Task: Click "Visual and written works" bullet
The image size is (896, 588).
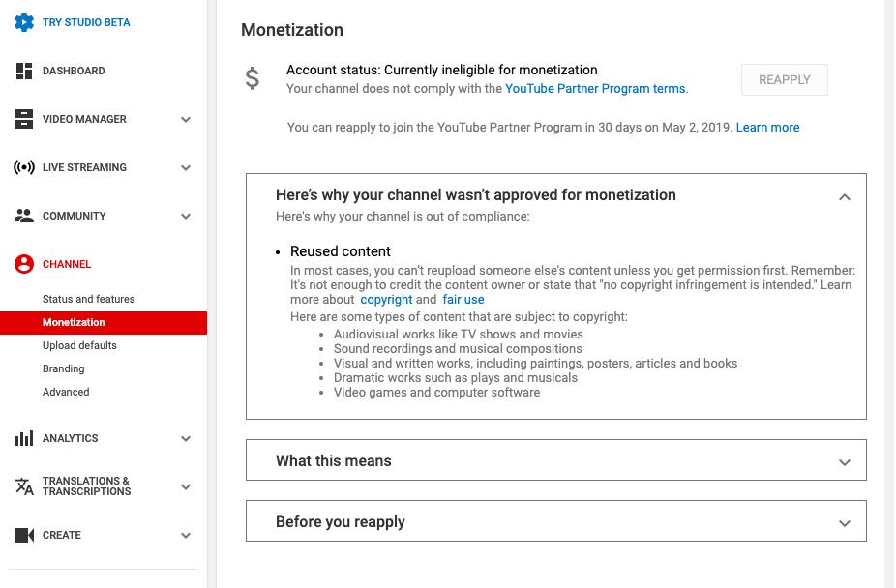Action: [x=535, y=363]
